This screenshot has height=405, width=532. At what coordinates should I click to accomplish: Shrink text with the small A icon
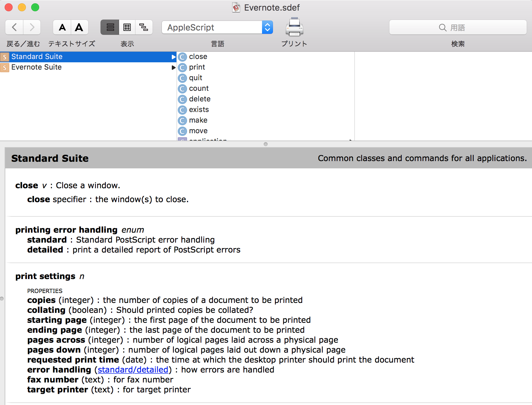tap(62, 27)
